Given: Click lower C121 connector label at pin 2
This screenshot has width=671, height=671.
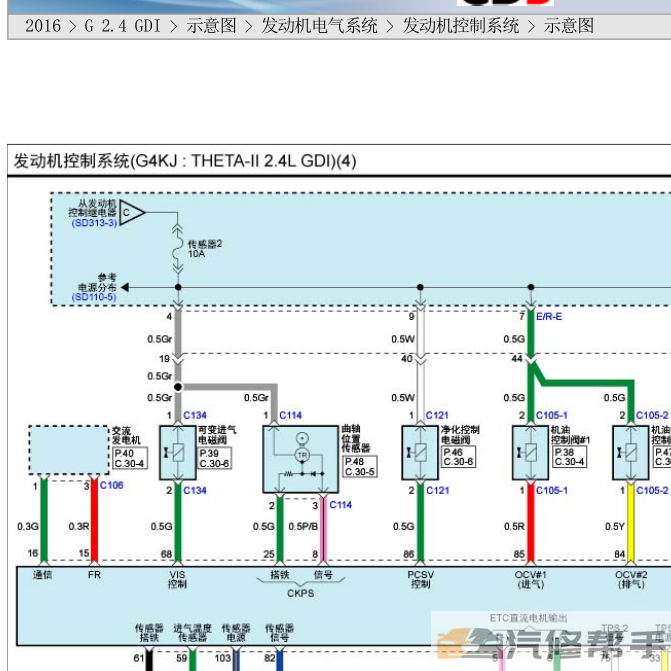Looking at the screenshot, I should coord(437,490).
